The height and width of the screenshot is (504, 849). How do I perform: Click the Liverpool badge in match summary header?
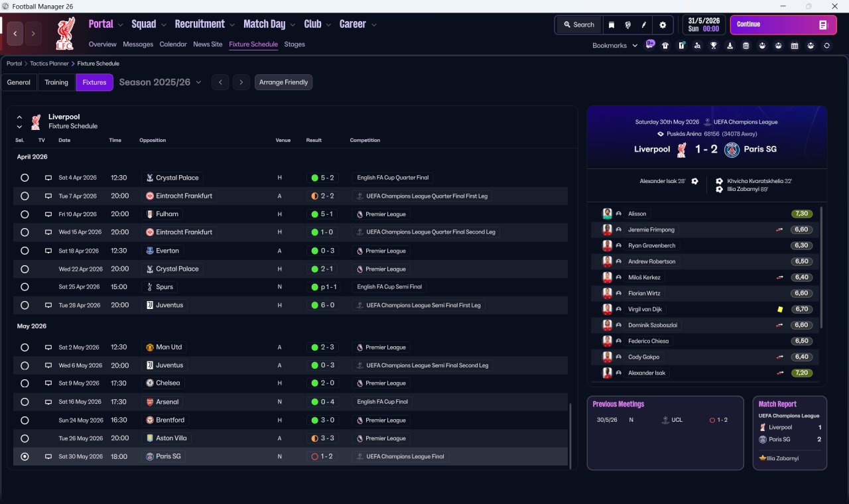coord(681,149)
